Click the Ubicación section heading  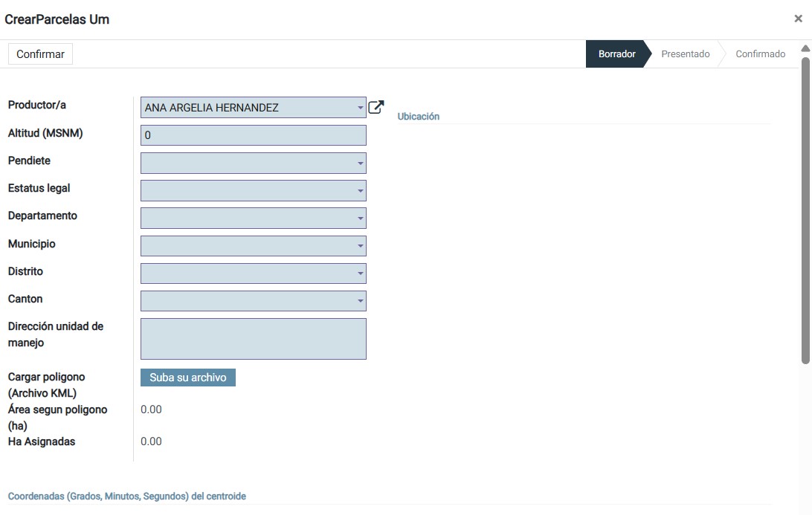419,117
